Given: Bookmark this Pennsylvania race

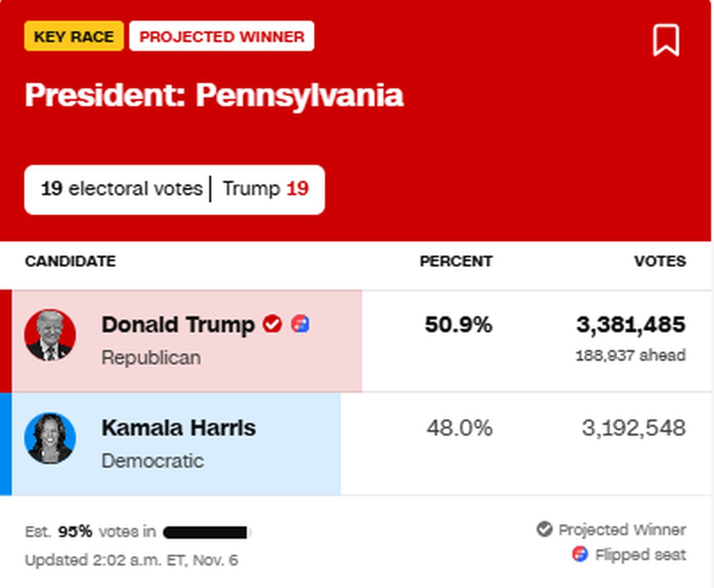Looking at the screenshot, I should coord(666,40).
